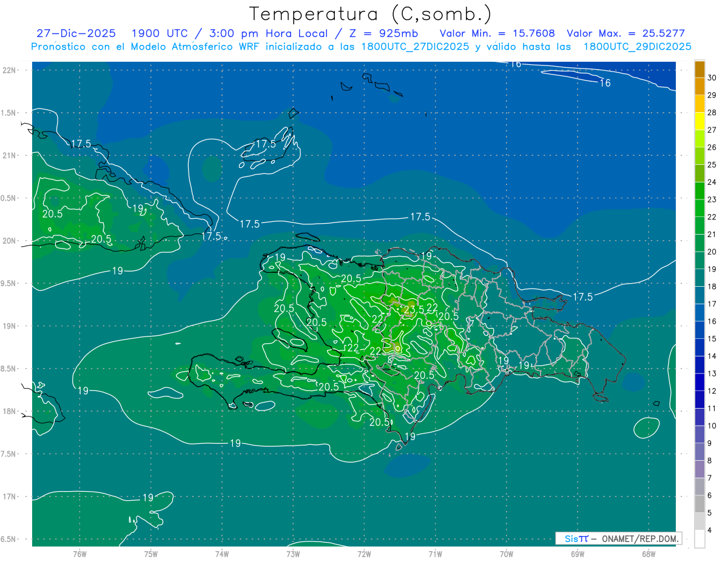The width and height of the screenshot is (728, 562).
Task: Click longitude axis label 73W
Action: [x=293, y=554]
